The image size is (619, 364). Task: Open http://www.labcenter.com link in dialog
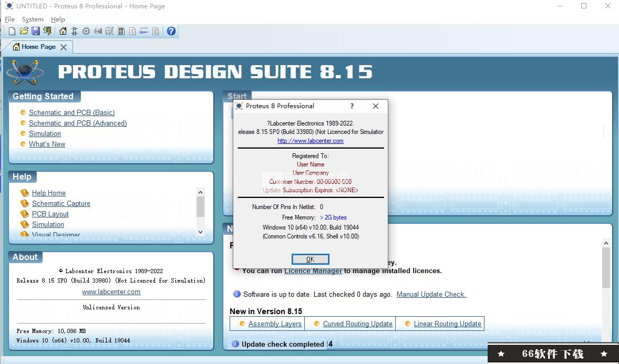(x=311, y=141)
